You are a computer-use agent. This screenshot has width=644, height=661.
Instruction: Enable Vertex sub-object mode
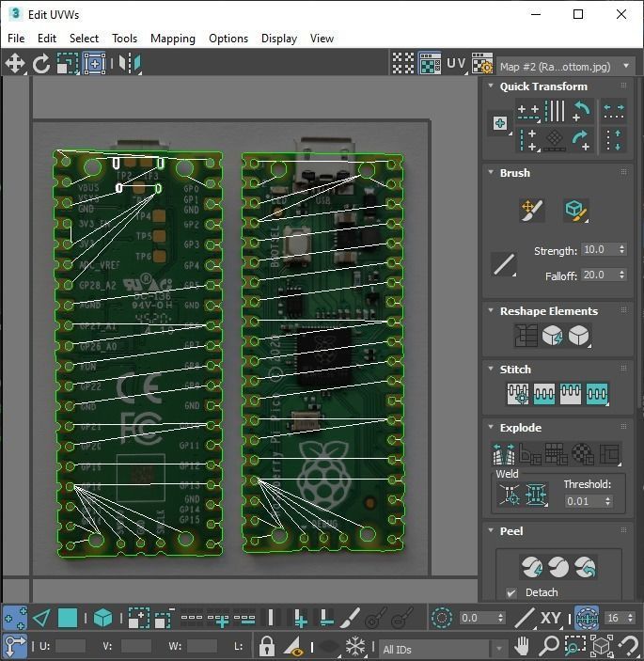coord(15,619)
